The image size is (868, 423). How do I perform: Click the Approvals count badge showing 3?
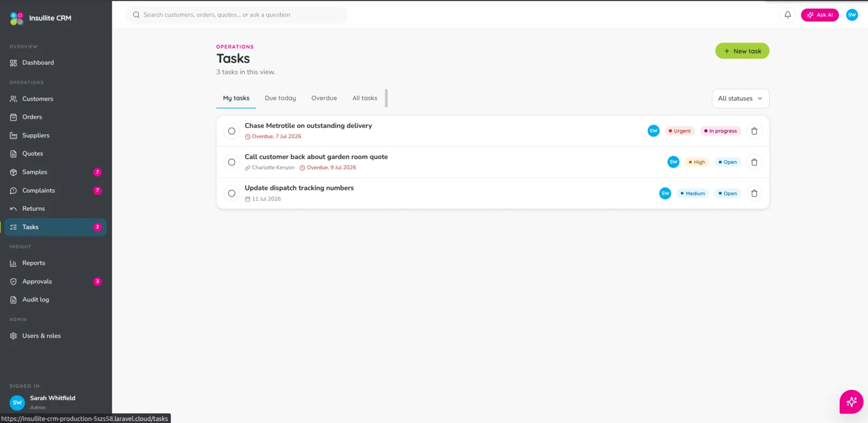pos(98,281)
